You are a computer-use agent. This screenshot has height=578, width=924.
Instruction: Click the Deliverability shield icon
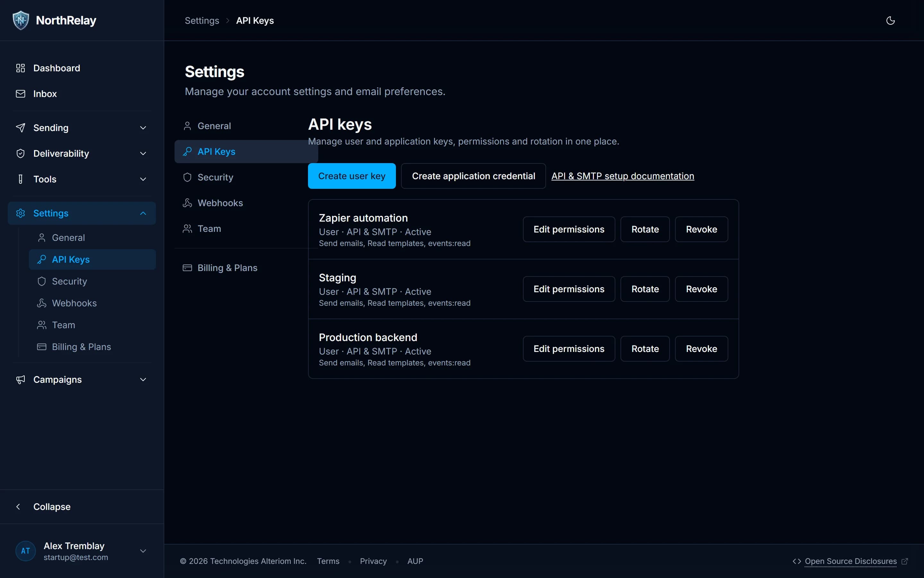point(21,153)
